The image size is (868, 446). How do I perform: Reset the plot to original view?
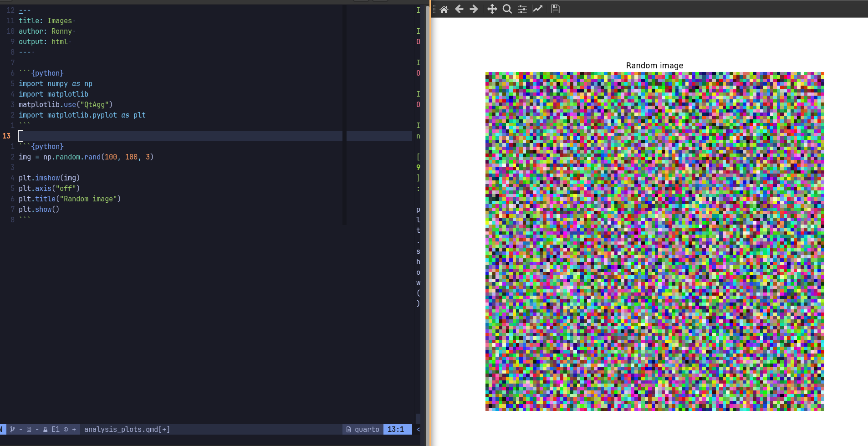coord(444,9)
